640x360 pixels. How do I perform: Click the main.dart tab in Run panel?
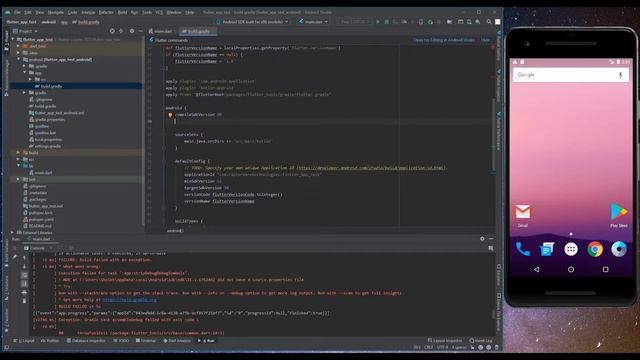(x=40, y=239)
